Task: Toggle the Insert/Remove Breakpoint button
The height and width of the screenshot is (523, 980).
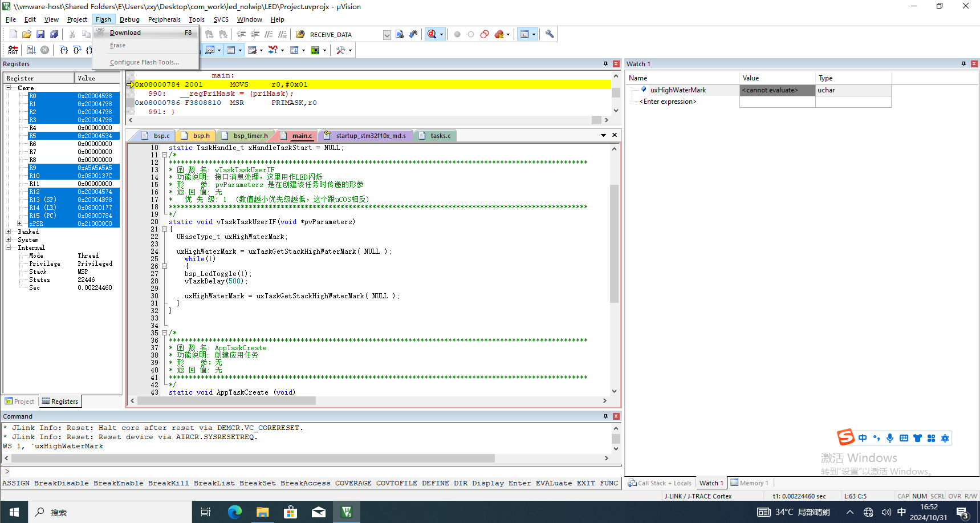Action: [457, 34]
